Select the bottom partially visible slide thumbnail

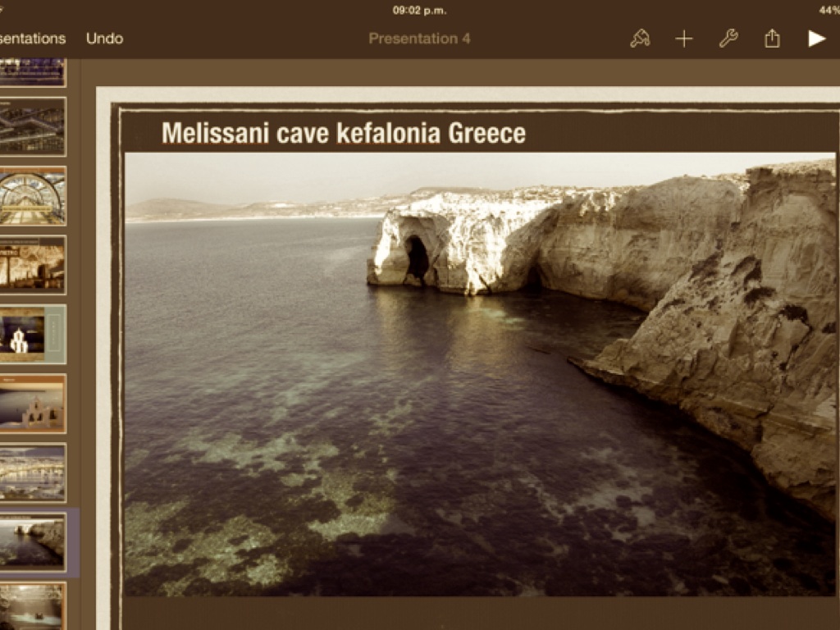click(31, 607)
